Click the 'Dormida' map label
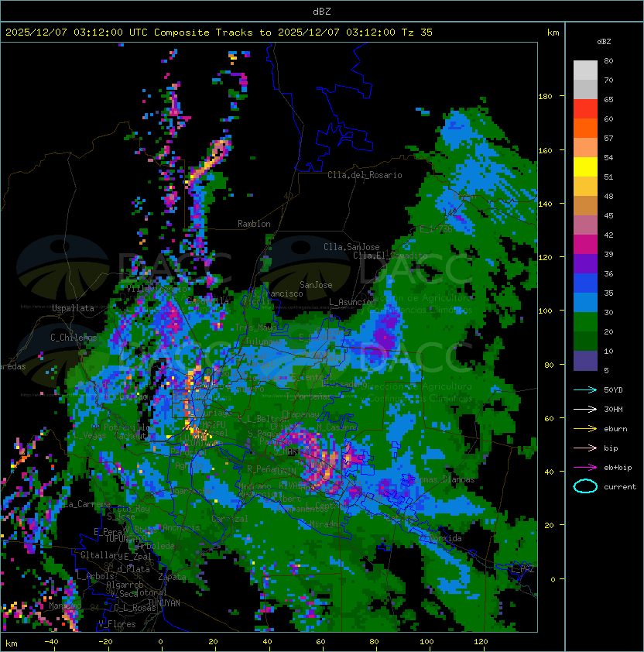 click(445, 538)
